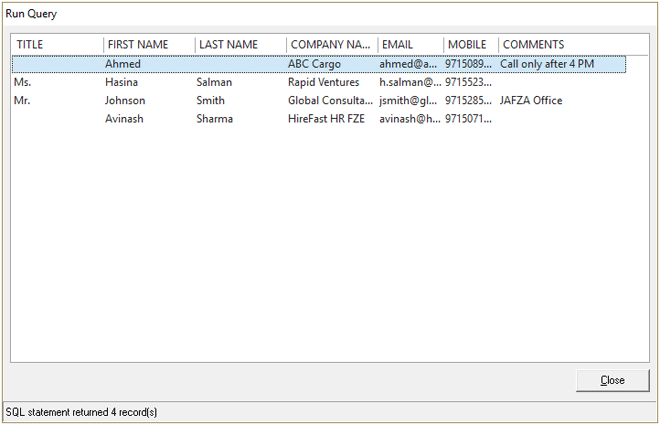660x425 pixels.
Task: Click the Rapid Ventures company cell
Action: [x=323, y=82]
